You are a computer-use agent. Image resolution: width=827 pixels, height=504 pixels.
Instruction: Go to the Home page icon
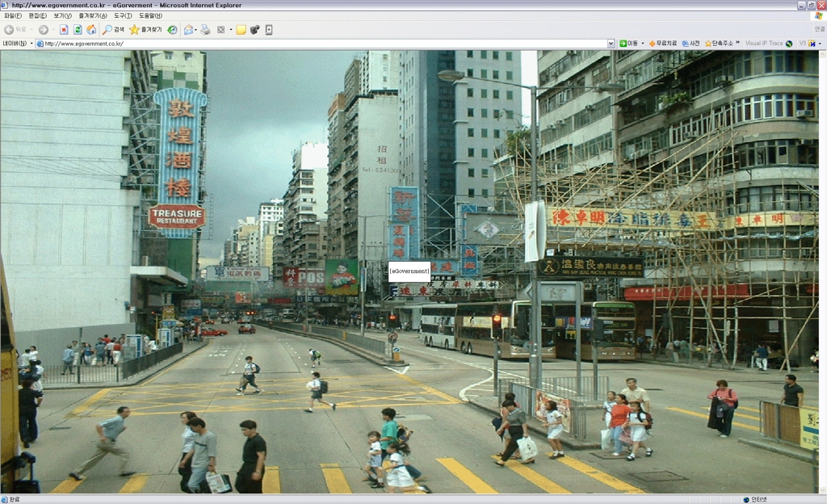91,30
